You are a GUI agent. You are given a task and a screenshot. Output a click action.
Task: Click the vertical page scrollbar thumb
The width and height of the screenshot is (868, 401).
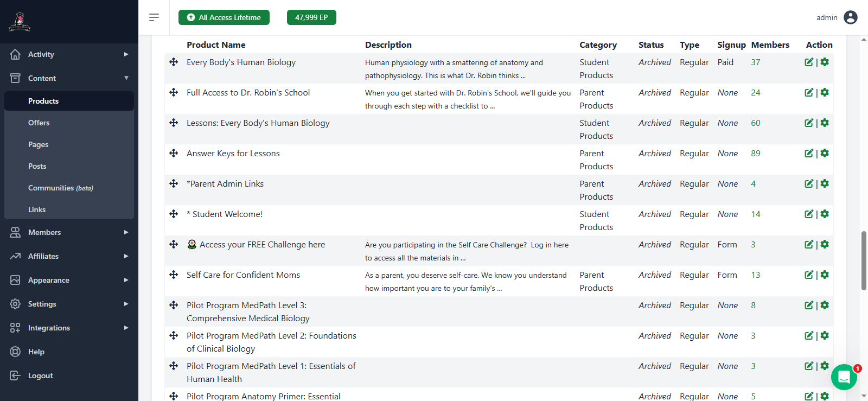click(x=864, y=260)
